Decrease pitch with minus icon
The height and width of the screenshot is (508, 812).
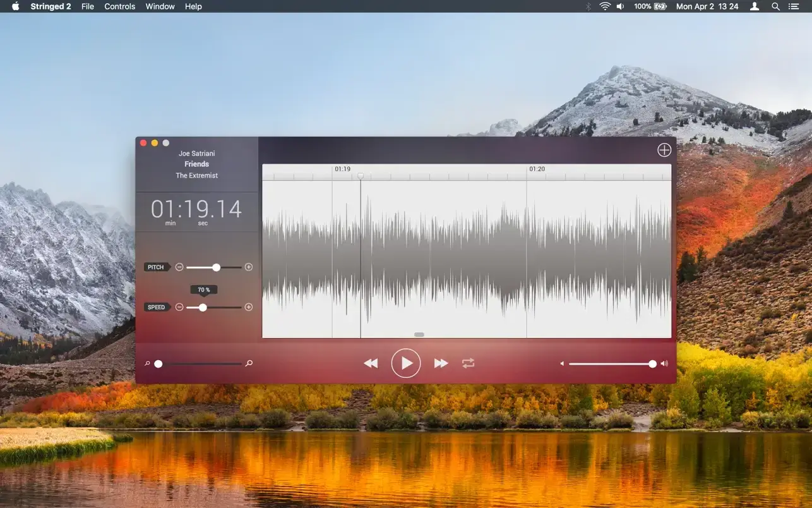[179, 267]
